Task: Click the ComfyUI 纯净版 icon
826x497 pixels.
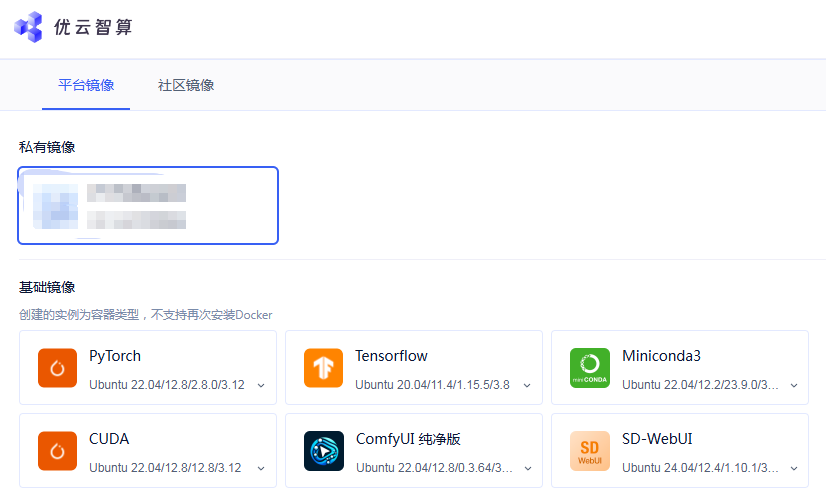Action: pos(323,451)
